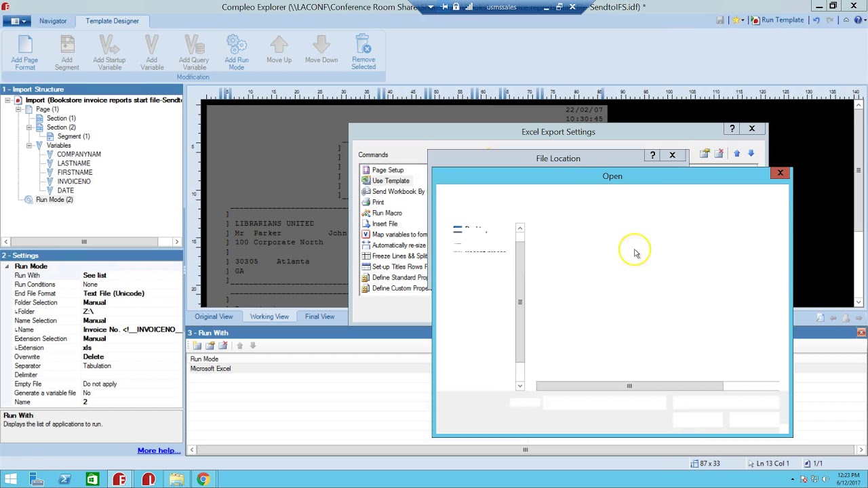The height and width of the screenshot is (488, 868).
Task: Switch to the Navigator tab
Action: [x=53, y=21]
